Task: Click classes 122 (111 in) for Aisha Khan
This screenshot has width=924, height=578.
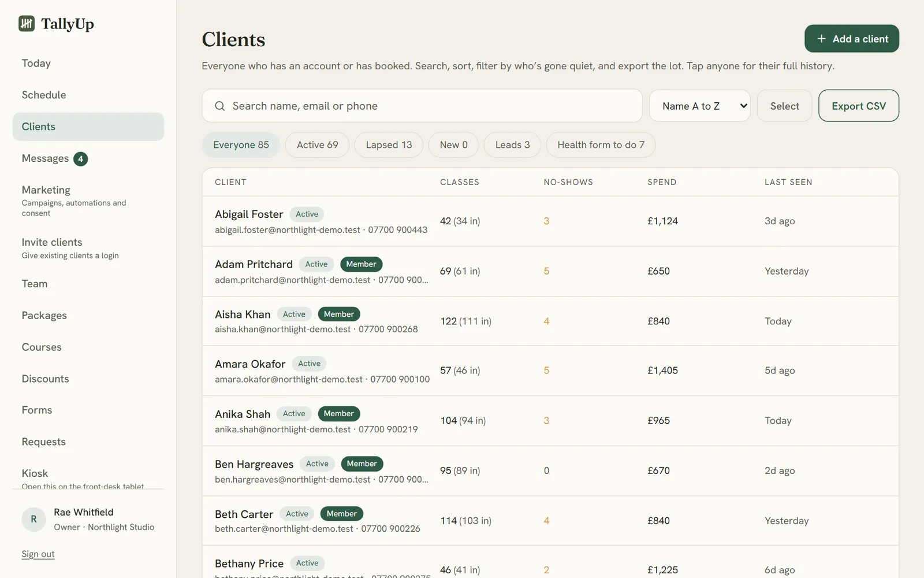Action: 465,321
